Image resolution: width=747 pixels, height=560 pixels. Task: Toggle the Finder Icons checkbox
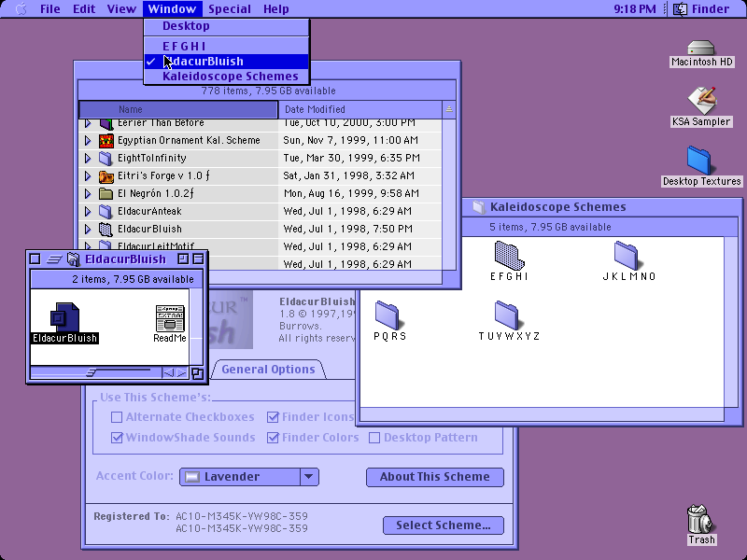pos(273,417)
